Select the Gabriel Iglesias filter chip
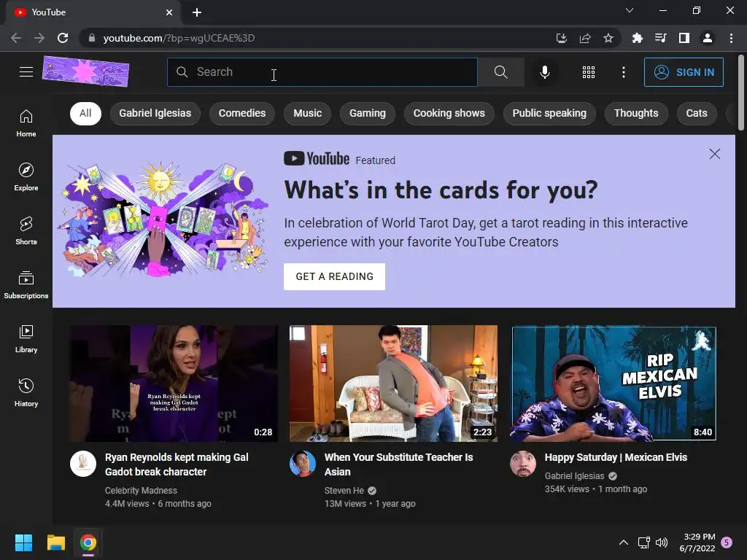The image size is (747, 560). click(155, 113)
